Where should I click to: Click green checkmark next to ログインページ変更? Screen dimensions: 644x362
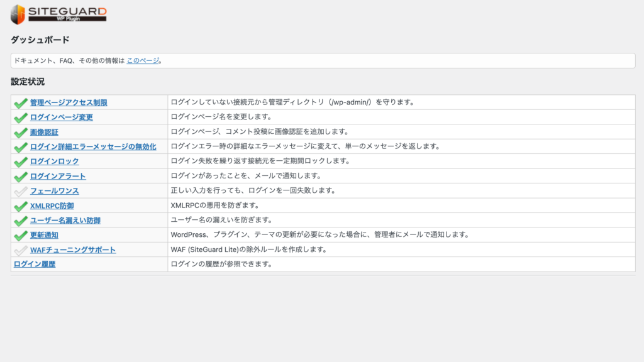click(20, 118)
